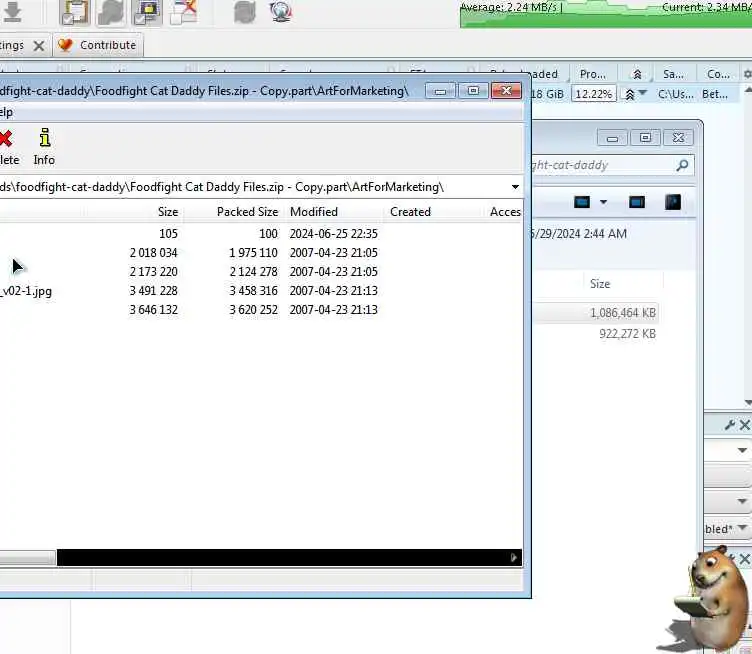Screen dimensions: 752x654
Task: Expand the 7-Zip address path dropdown
Action: [x=515, y=187]
